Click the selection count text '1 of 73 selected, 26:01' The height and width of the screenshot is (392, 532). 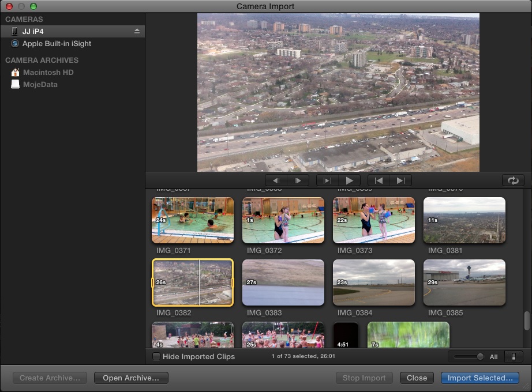pyautogui.click(x=304, y=356)
